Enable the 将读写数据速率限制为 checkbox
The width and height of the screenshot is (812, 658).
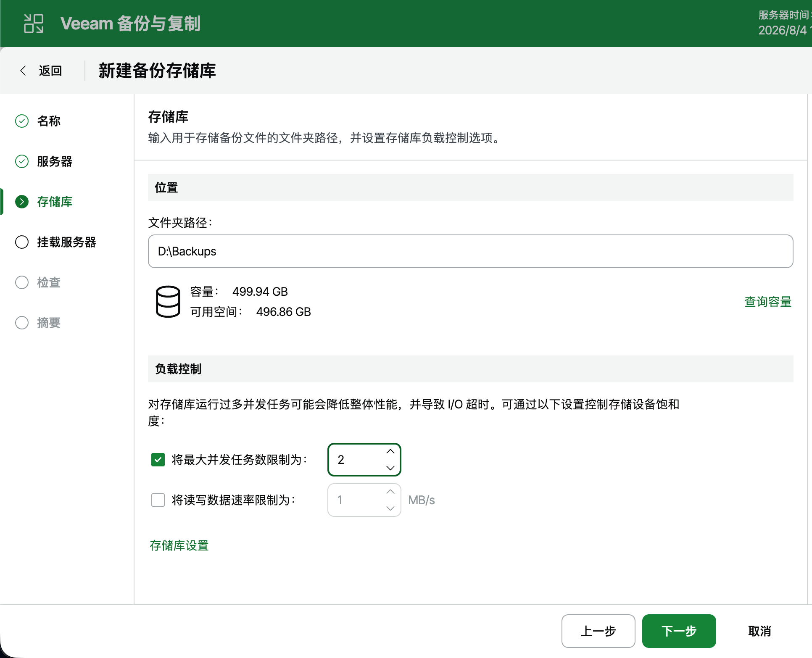click(x=158, y=500)
